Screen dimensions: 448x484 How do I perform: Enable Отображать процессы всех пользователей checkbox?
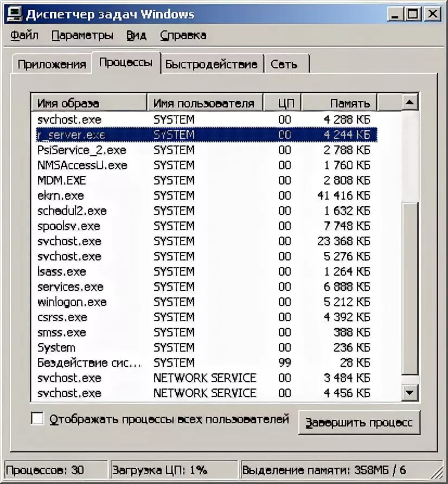(37, 419)
